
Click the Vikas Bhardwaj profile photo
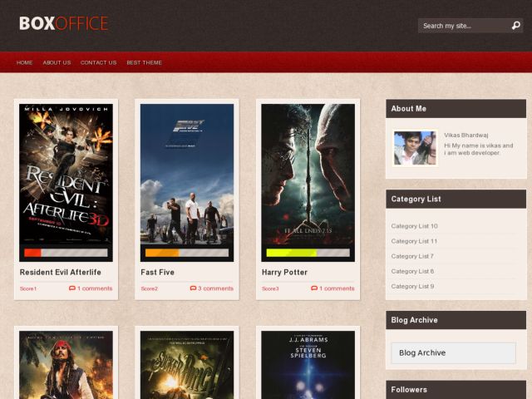[415, 148]
